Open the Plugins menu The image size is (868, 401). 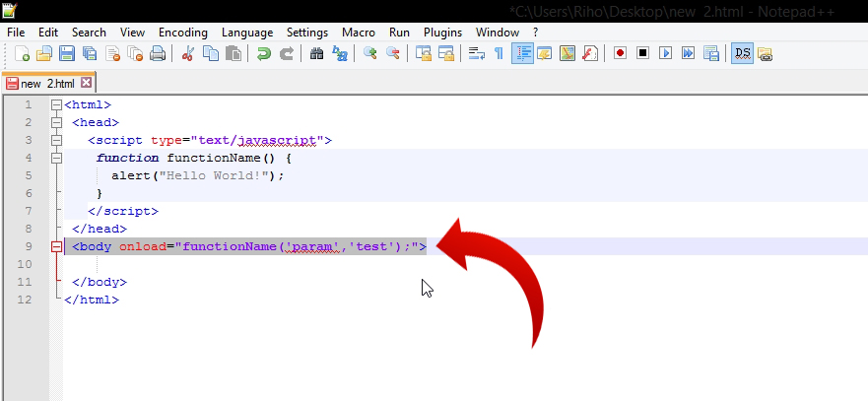(x=442, y=33)
